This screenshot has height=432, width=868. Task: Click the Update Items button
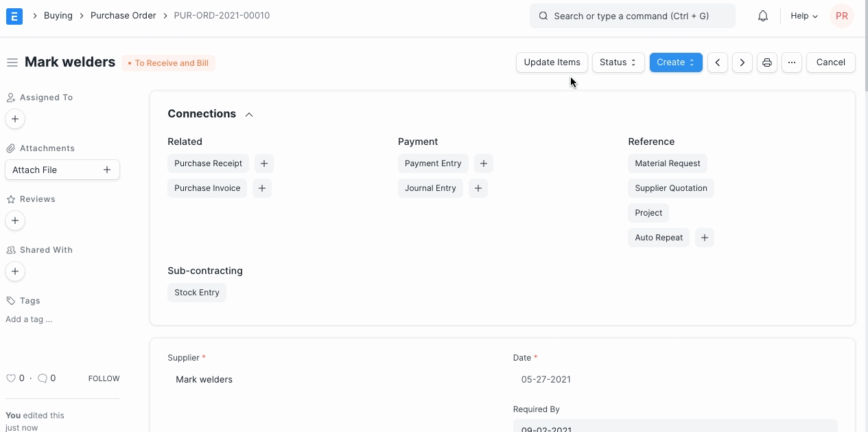(552, 62)
